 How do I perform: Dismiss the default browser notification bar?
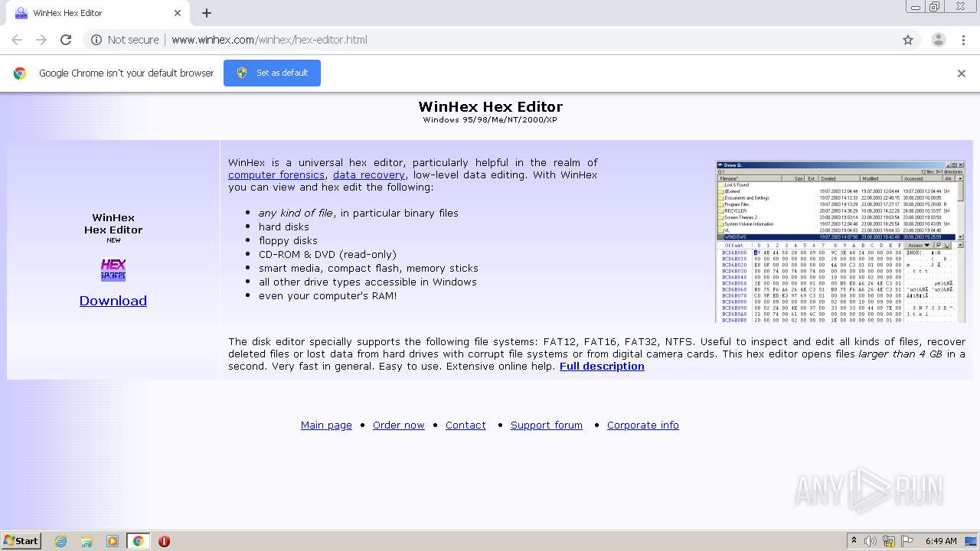962,73
